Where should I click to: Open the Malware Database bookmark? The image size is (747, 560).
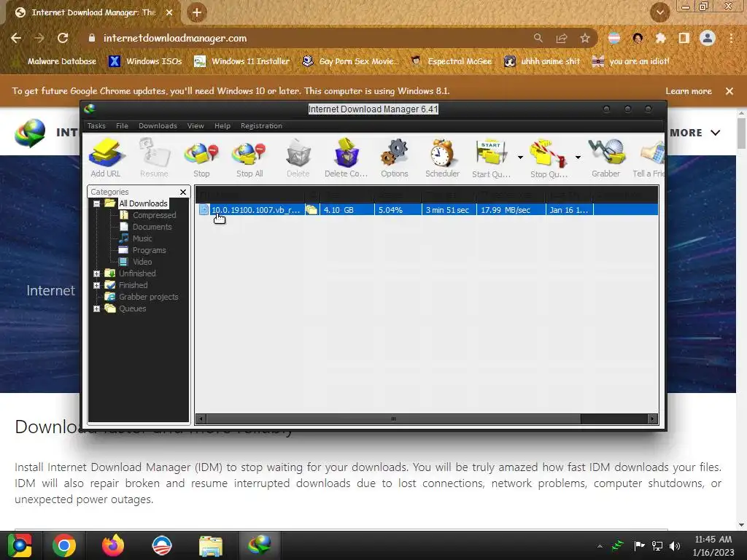pyautogui.click(x=62, y=61)
